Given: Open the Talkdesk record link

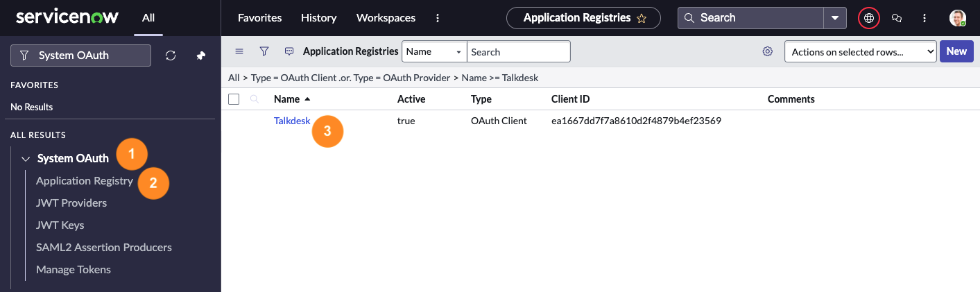Looking at the screenshot, I should click(292, 121).
